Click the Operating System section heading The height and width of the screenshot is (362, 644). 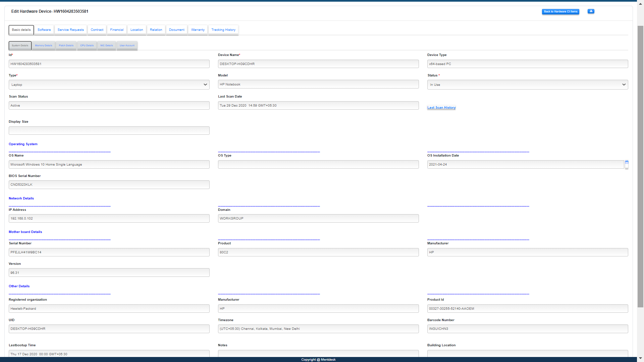coord(23,144)
